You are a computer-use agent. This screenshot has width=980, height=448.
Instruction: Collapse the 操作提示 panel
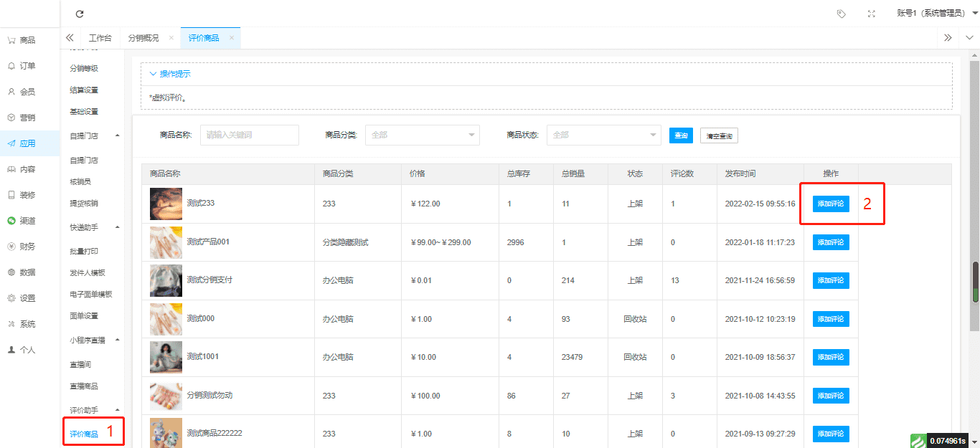[x=170, y=74]
